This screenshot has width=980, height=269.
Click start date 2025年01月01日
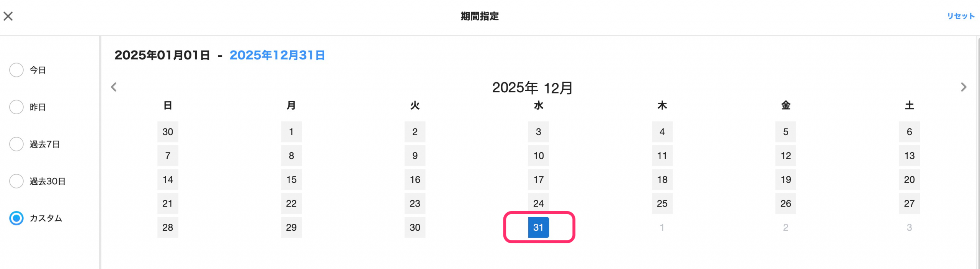(x=162, y=55)
